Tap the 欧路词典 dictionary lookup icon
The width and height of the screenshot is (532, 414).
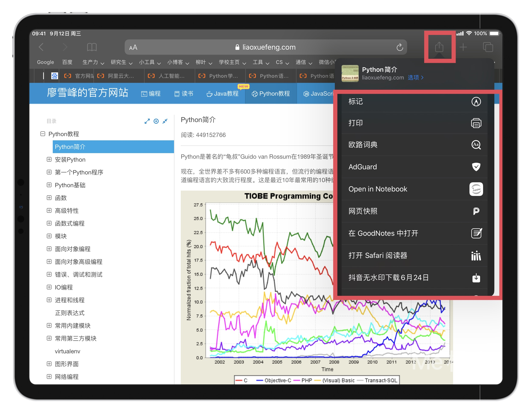(x=476, y=145)
